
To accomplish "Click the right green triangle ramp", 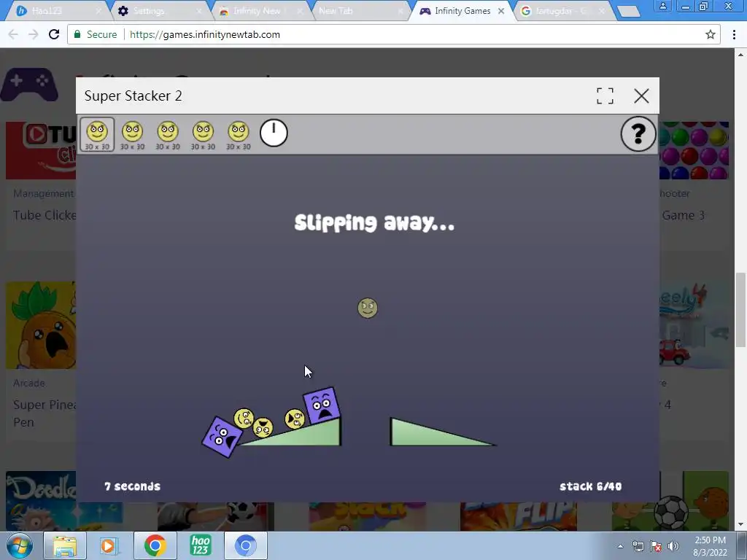I will point(429,436).
